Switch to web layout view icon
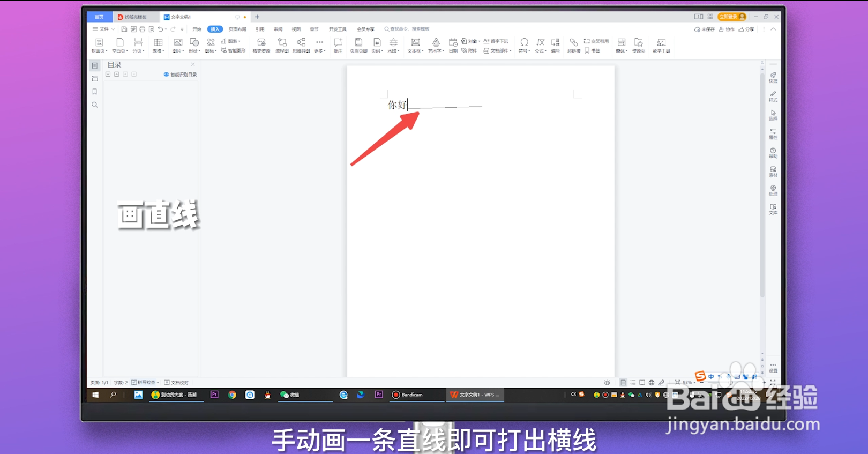 click(652, 383)
